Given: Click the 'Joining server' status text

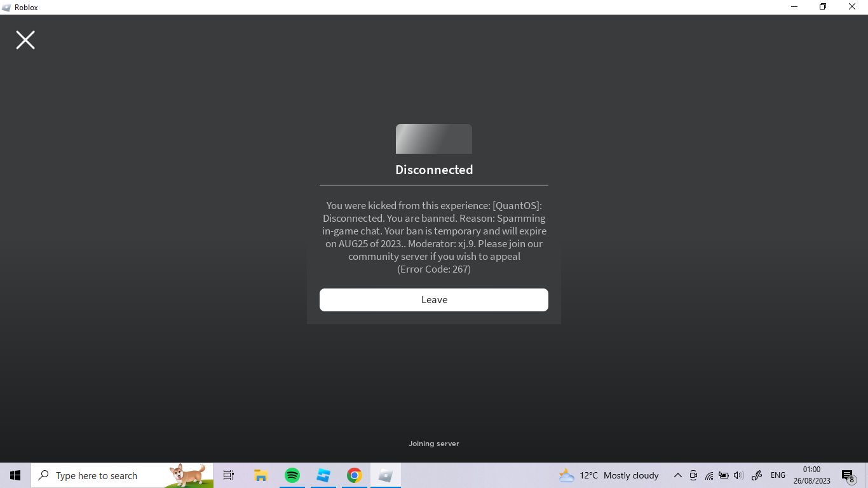Looking at the screenshot, I should (x=434, y=444).
